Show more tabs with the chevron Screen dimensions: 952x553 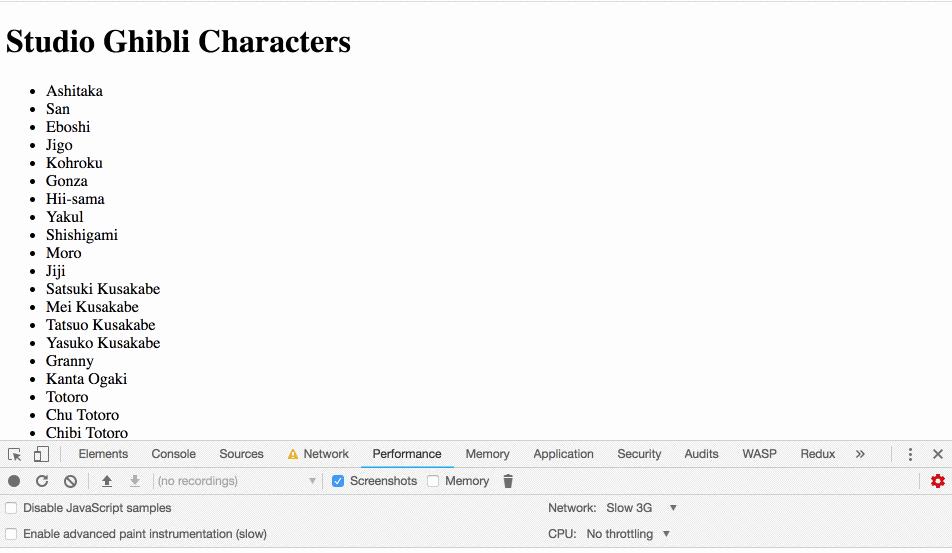tap(860, 454)
